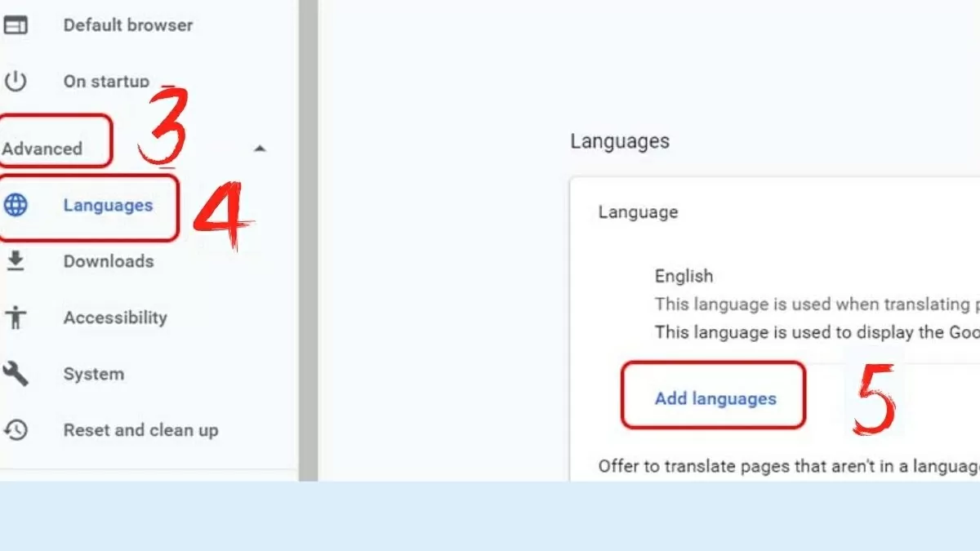Click the On startup sidebar item
The width and height of the screenshot is (980, 551).
tap(106, 82)
